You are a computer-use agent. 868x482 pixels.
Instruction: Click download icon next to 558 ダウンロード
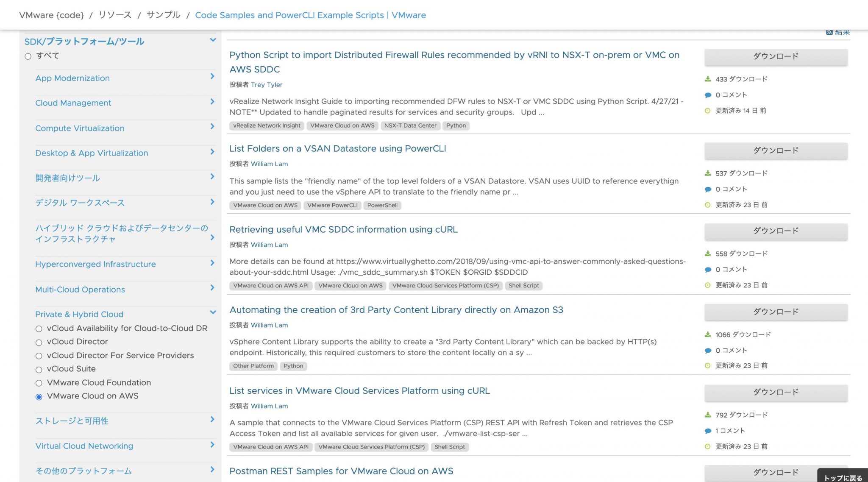(708, 254)
